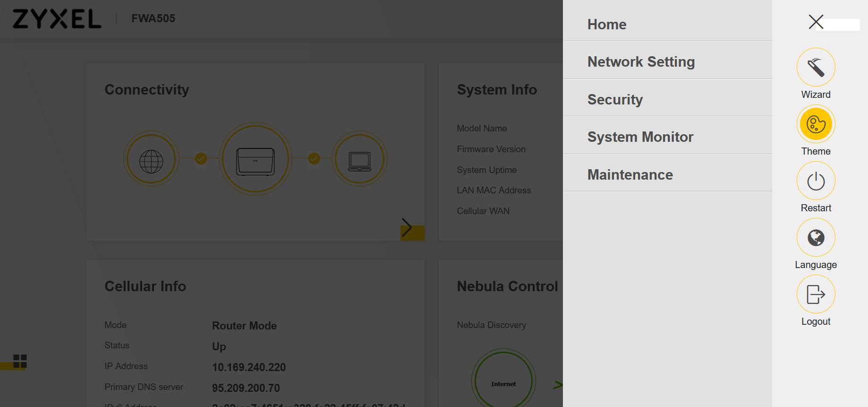Screen dimensions: 868x407
Task: Click the ZYXEL logo
Action: click(57, 19)
